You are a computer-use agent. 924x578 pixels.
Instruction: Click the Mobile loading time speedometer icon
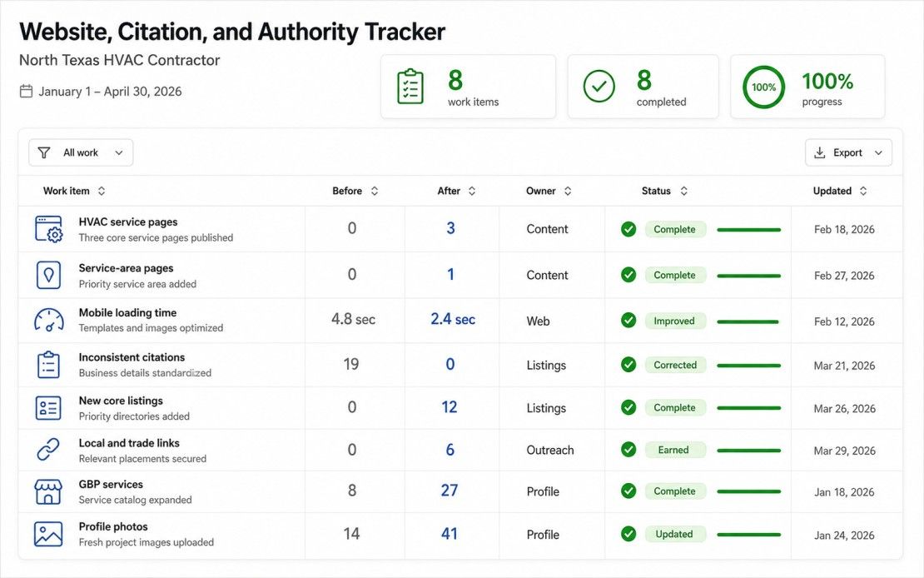coord(49,320)
